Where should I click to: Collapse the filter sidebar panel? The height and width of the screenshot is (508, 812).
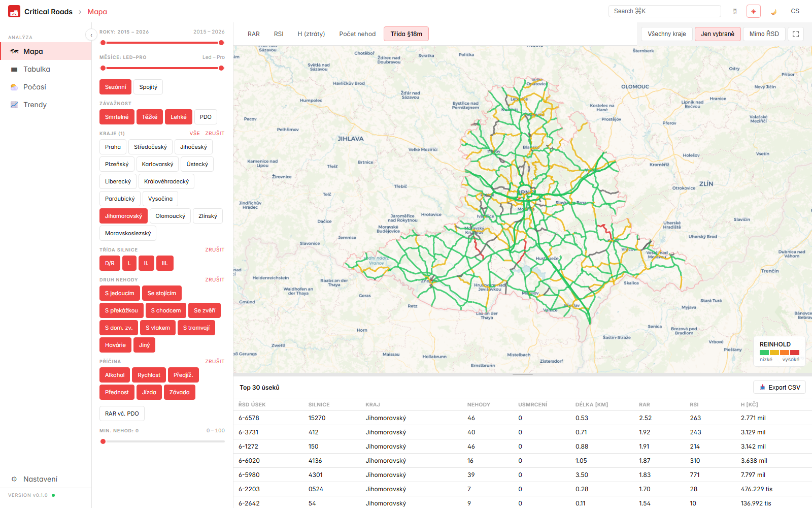coord(91,35)
